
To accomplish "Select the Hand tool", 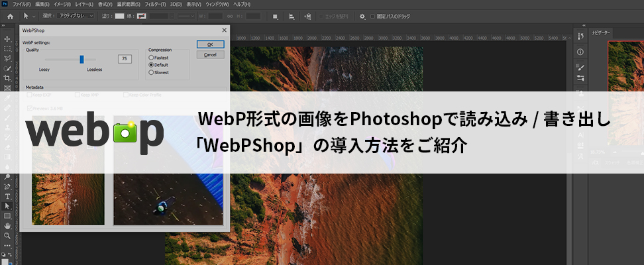I will click(7, 226).
